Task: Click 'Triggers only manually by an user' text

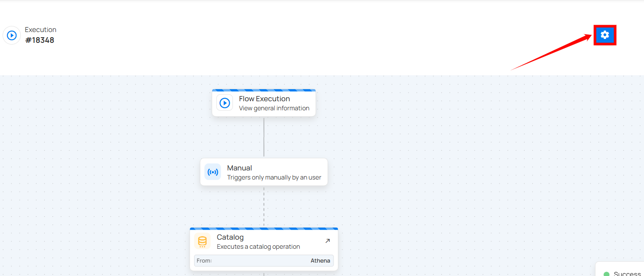Action: click(x=274, y=177)
